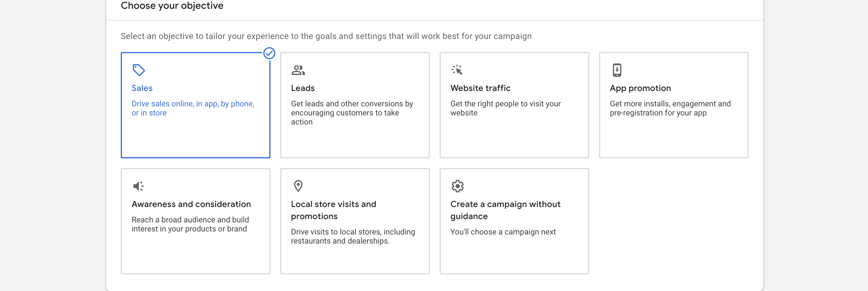This screenshot has height=291, width=868.
Task: Click the gear icon for campaign without guidance
Action: point(457,186)
